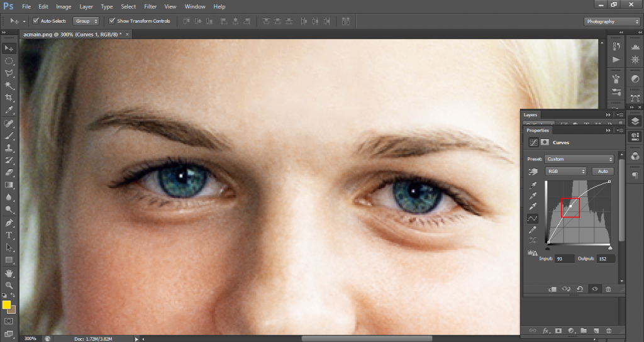Open the Filter menu

pos(150,6)
